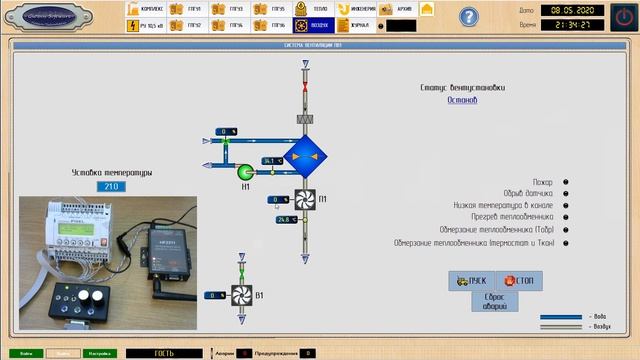
Task: Select the green circulation pump Н1
Action: pos(245,172)
